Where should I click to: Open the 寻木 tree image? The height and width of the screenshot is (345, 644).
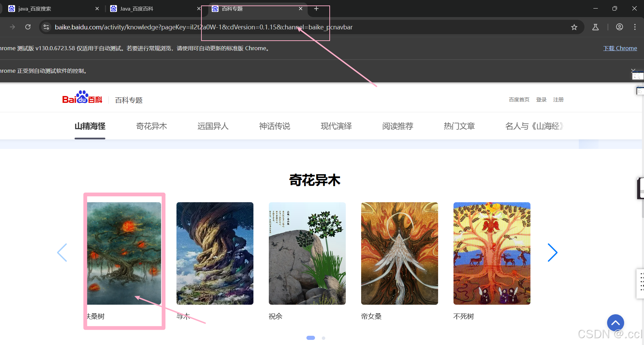[215, 253]
